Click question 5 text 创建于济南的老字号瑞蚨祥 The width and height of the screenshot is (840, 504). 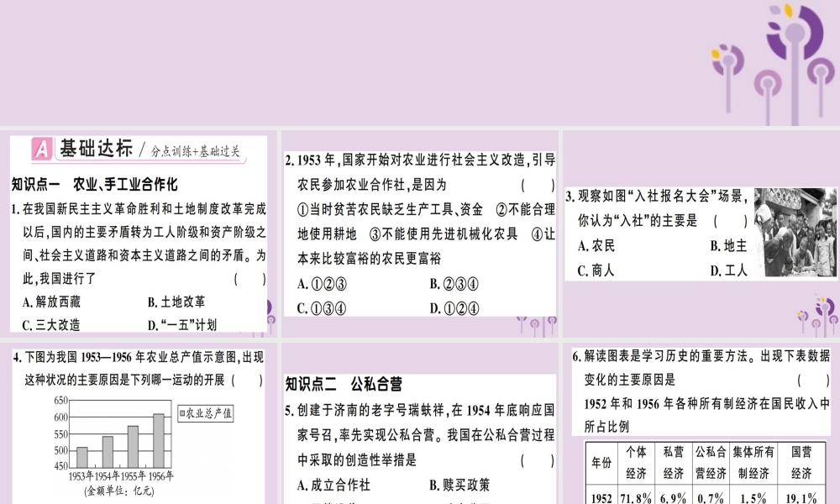pos(371,411)
